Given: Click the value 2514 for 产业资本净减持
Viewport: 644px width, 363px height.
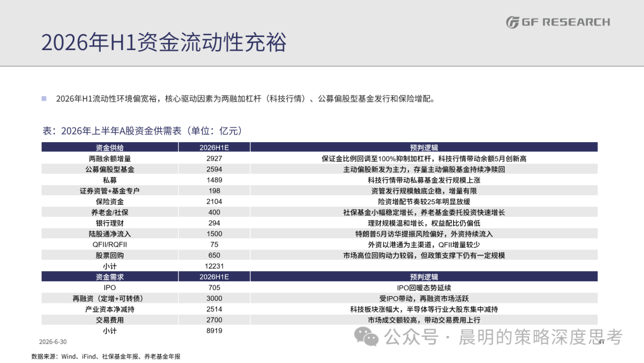Looking at the screenshot, I should (215, 309).
